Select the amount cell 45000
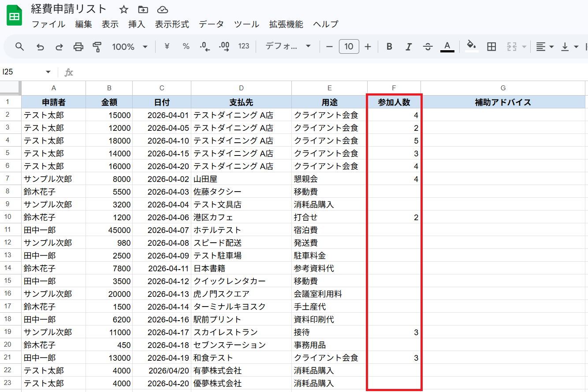This screenshot has width=588, height=392. tap(109, 230)
